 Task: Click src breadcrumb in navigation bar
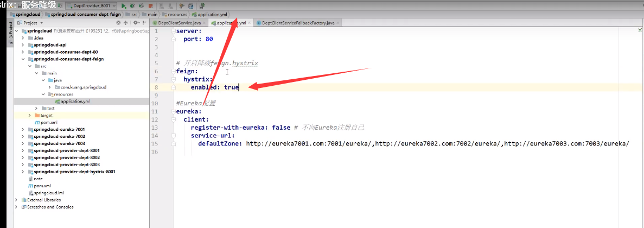(132, 14)
